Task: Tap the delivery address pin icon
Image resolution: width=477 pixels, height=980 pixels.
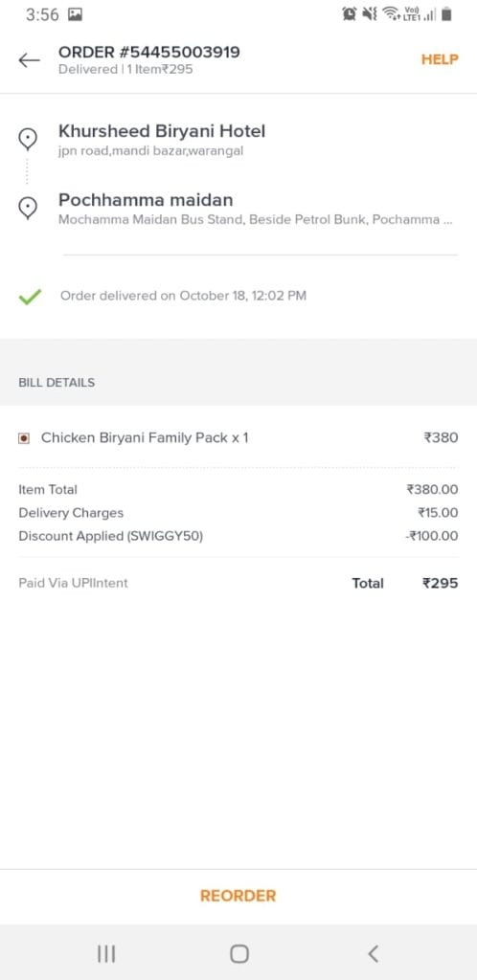Action: (28, 208)
